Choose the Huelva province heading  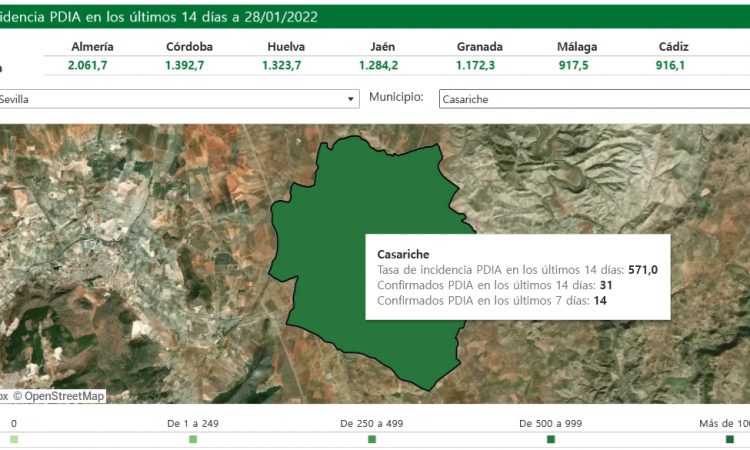pos(286,47)
